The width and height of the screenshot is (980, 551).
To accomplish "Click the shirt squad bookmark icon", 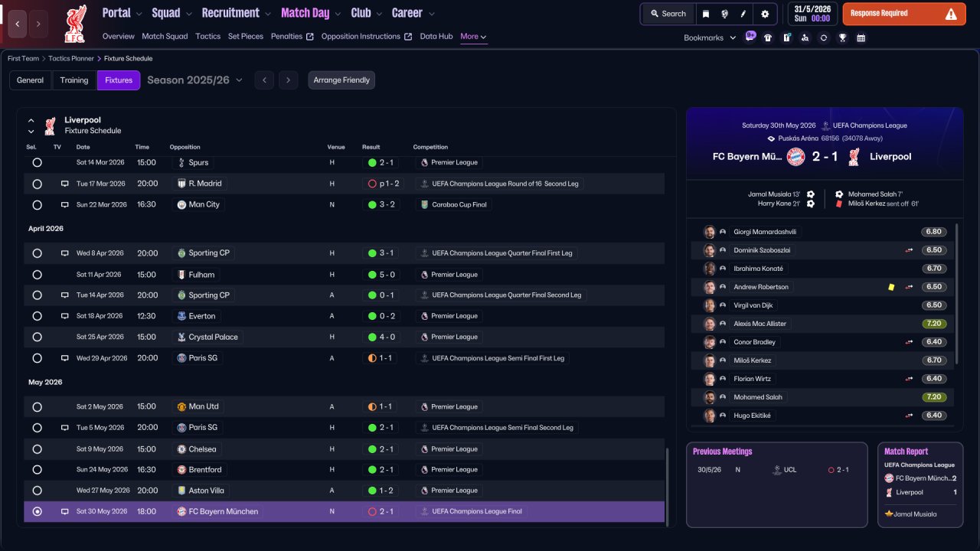I will (768, 37).
